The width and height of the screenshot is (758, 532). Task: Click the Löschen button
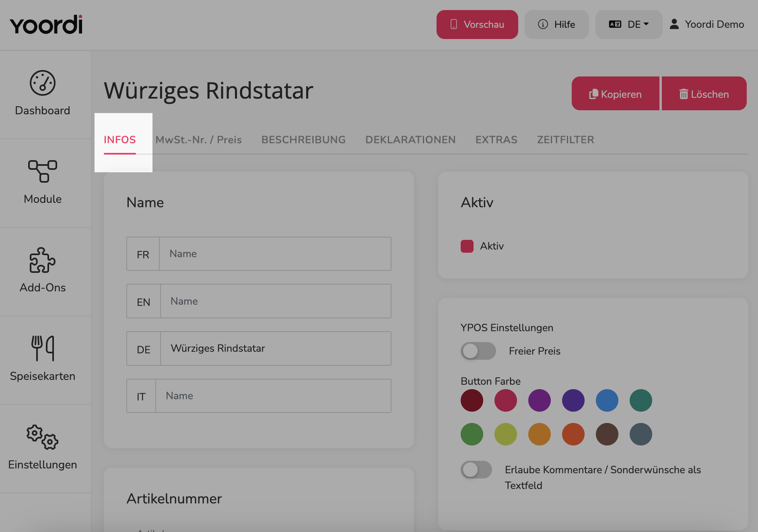pos(704,93)
